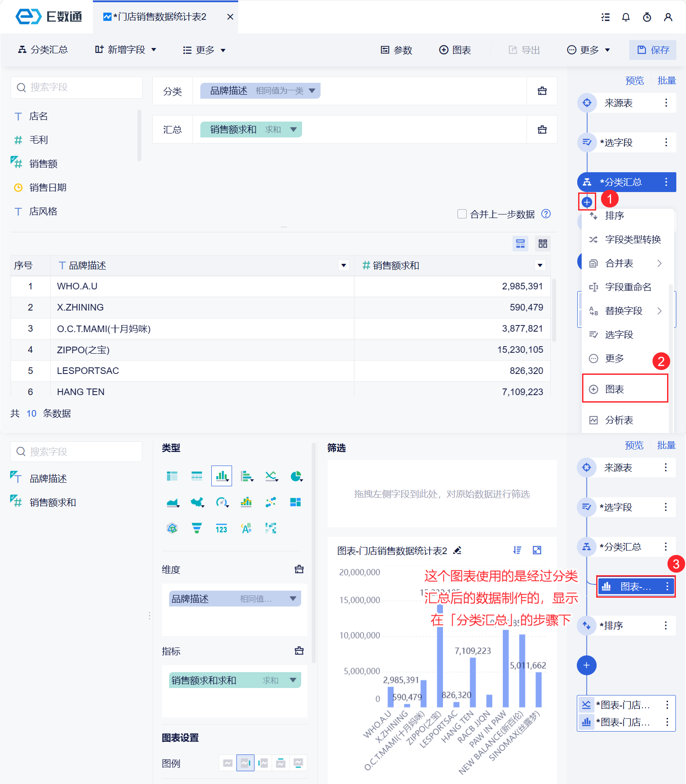Open the task list icon in header

pos(605,17)
